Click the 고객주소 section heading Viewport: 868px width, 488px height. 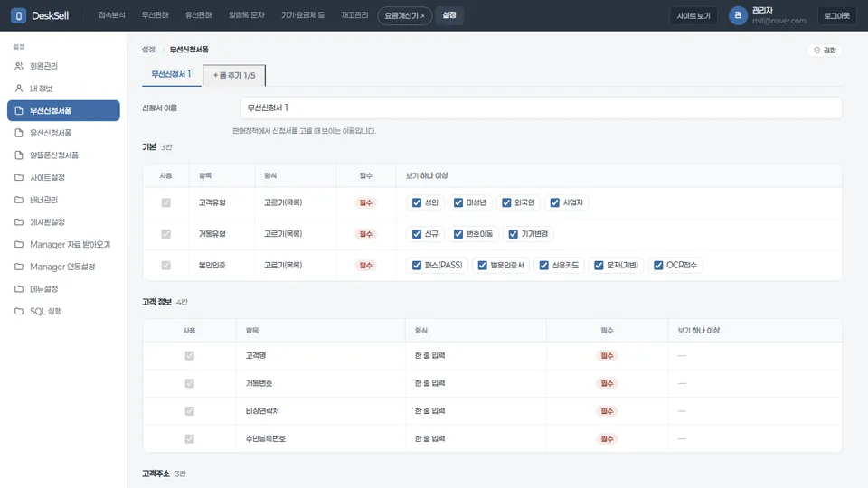coord(156,474)
